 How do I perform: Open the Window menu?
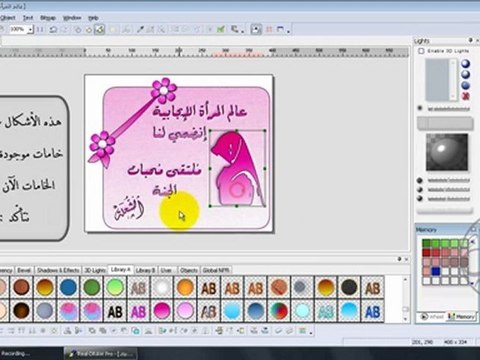[x=72, y=18]
